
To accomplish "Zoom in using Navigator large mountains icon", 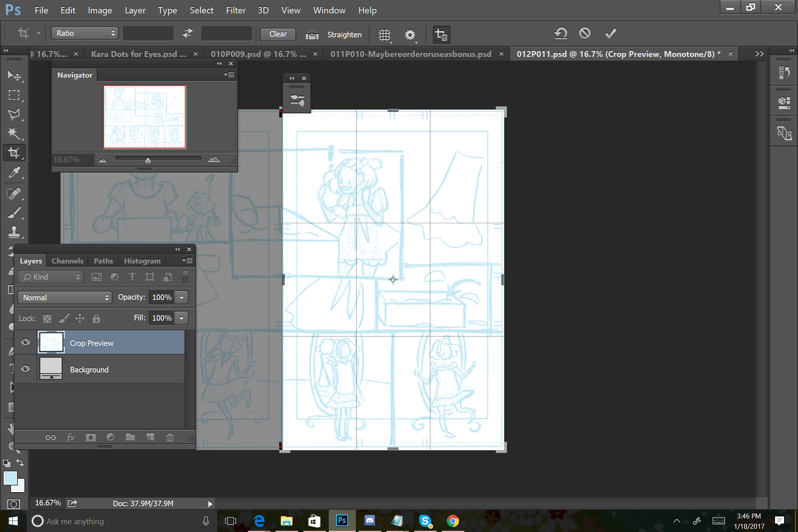I will (214, 160).
